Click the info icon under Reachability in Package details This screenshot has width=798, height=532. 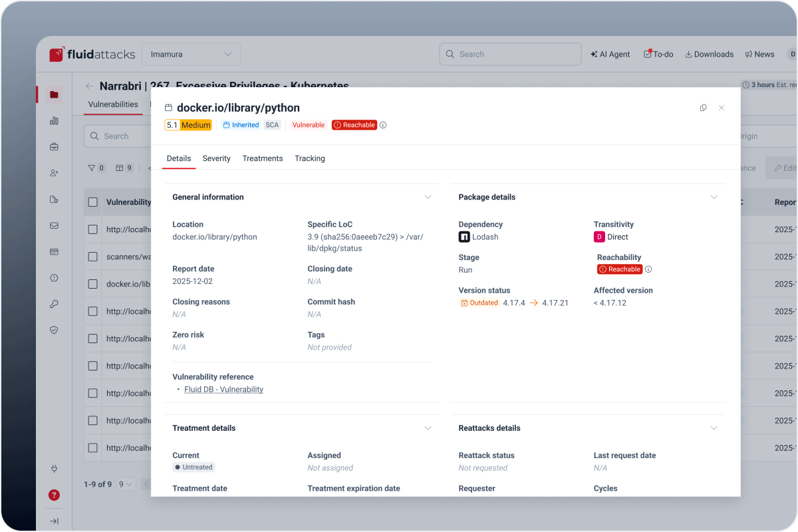pos(648,269)
